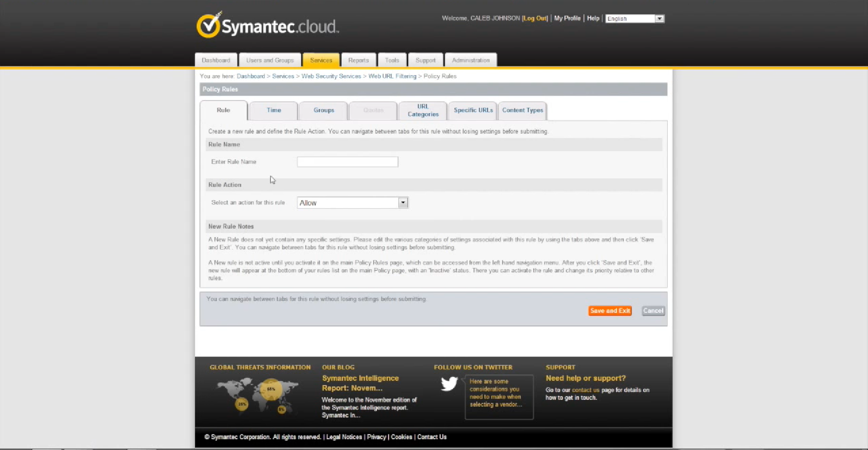Click the Welcome, CALEB JOHNSON text
Screen dimensions: 868x450
tap(481, 19)
